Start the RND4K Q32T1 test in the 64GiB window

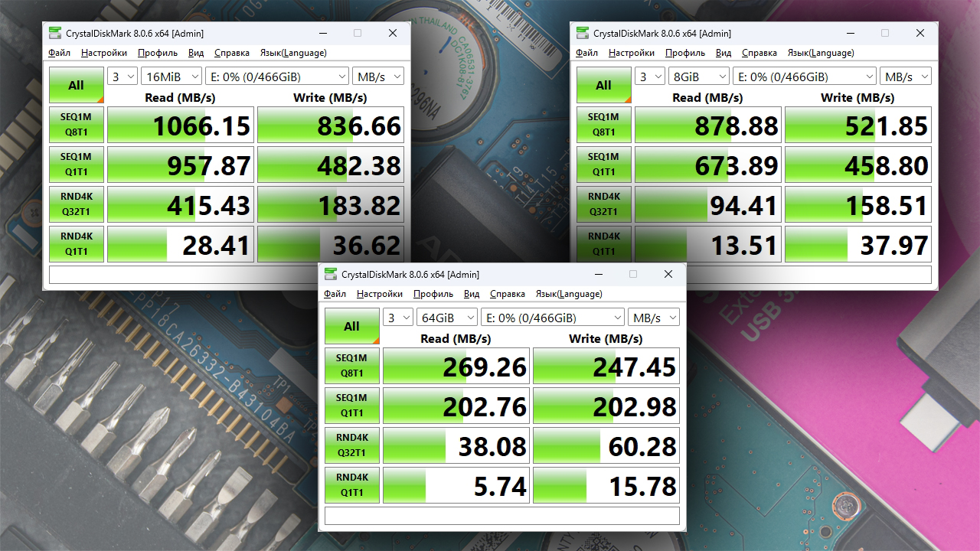click(352, 445)
